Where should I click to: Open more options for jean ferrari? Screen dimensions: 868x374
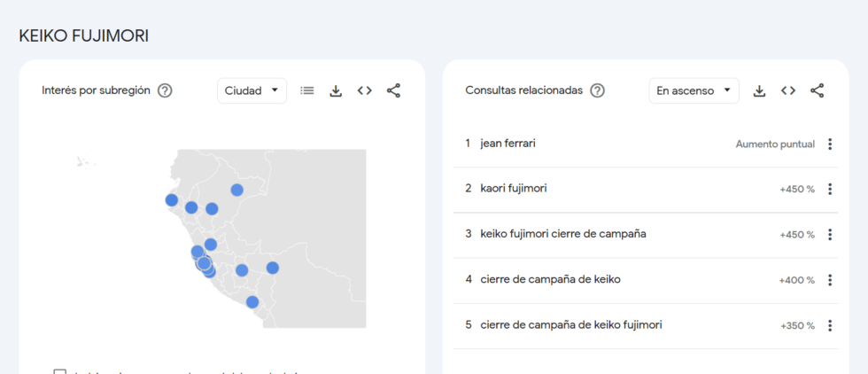coord(830,144)
